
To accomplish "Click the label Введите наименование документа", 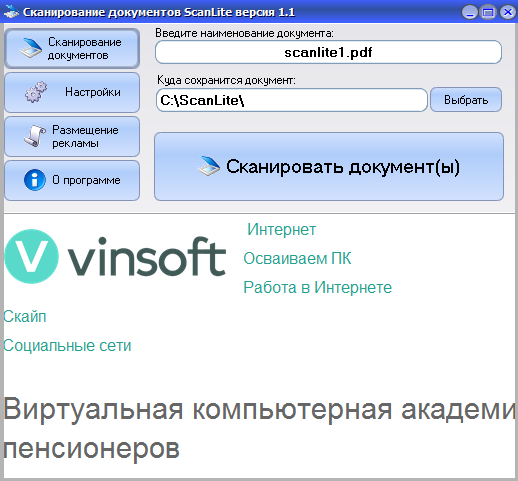I will click(x=244, y=33).
